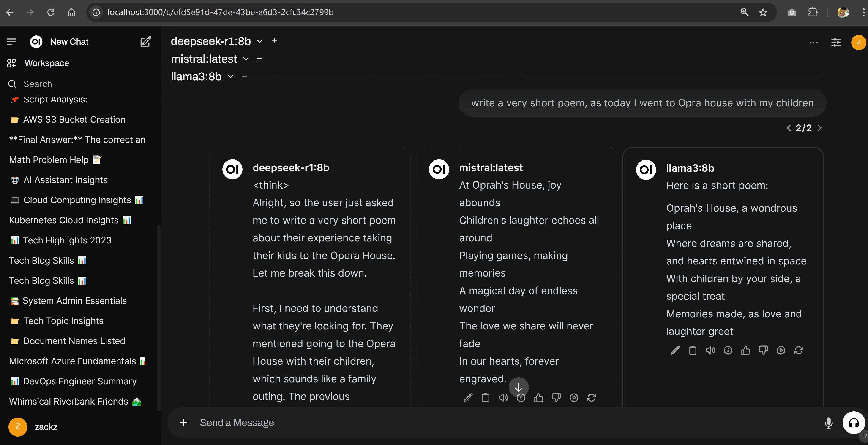Regenerate the llama3:8b response
The width and height of the screenshot is (868, 445).
[x=798, y=351]
